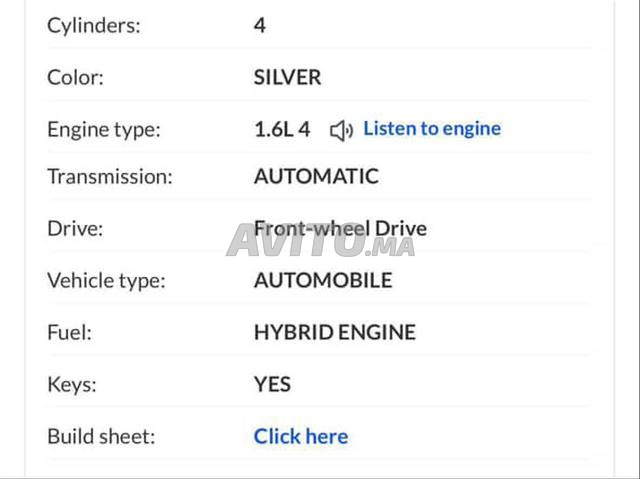Image resolution: width=640 pixels, height=479 pixels.
Task: Select the "Front-wheel Drive" value
Action: [340, 229]
